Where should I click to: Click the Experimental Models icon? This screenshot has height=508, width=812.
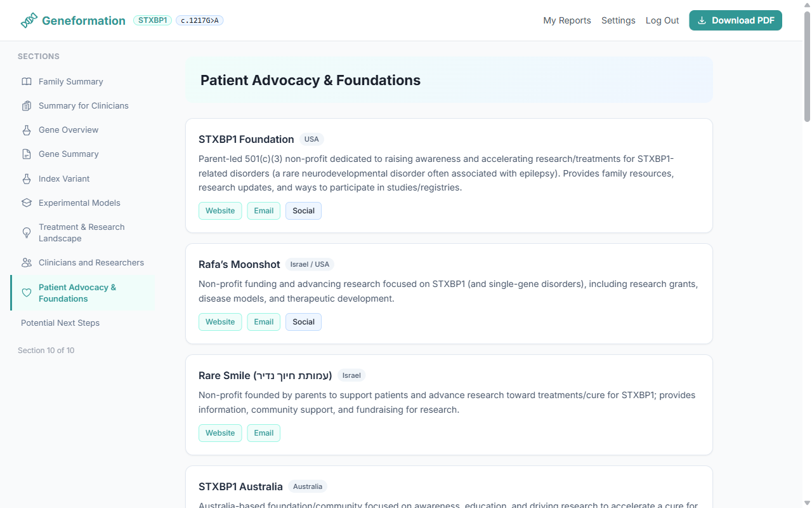(x=26, y=203)
